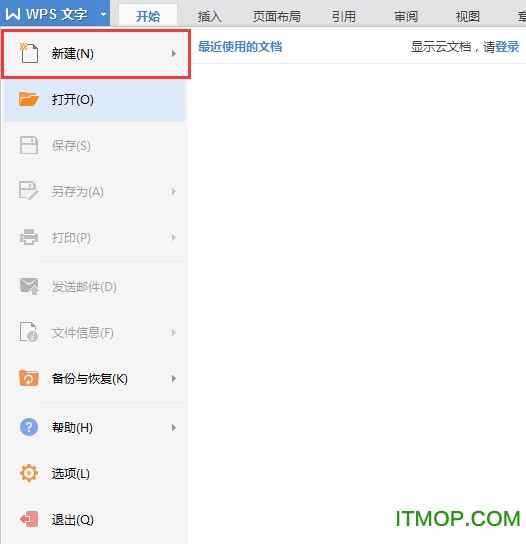Select the 发送邮件(D) menu entry label

(84, 287)
